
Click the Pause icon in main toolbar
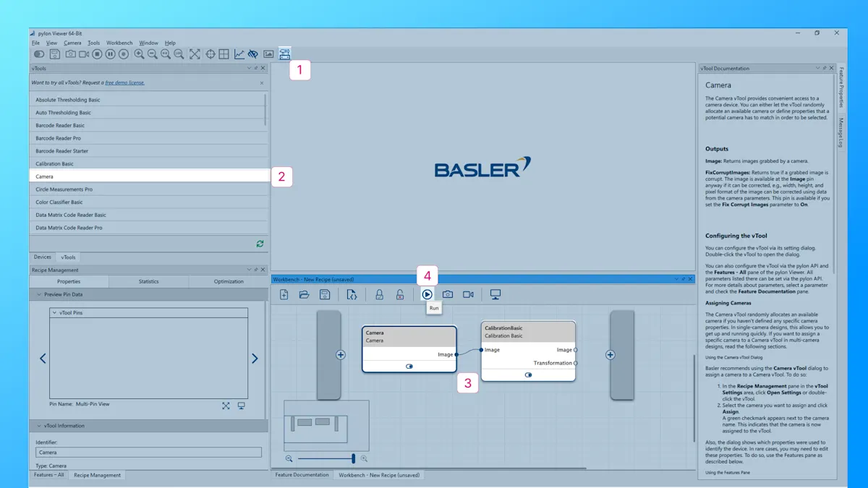tap(110, 54)
